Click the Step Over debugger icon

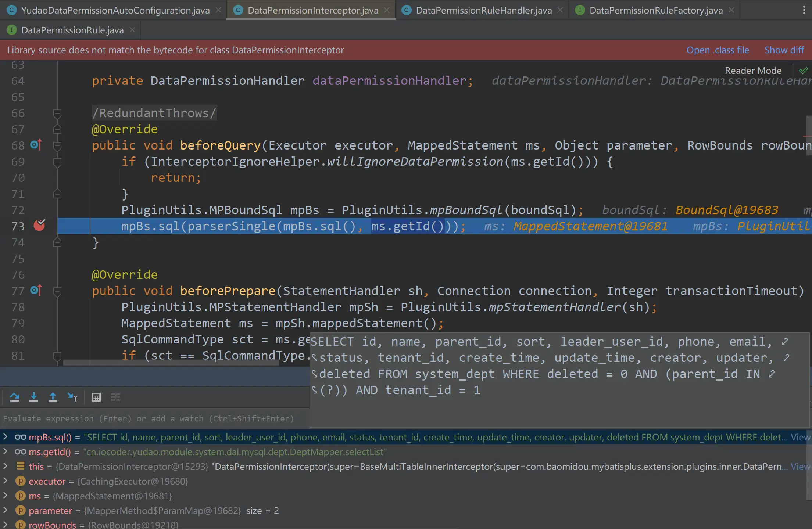15,397
